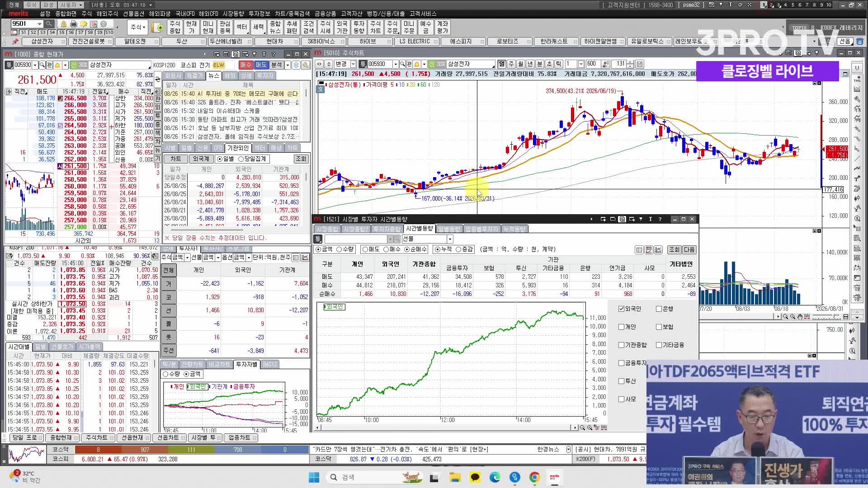The height and width of the screenshot is (488, 868).
Task: Expand the 9501 screen number dropdown
Action: [x=40, y=24]
